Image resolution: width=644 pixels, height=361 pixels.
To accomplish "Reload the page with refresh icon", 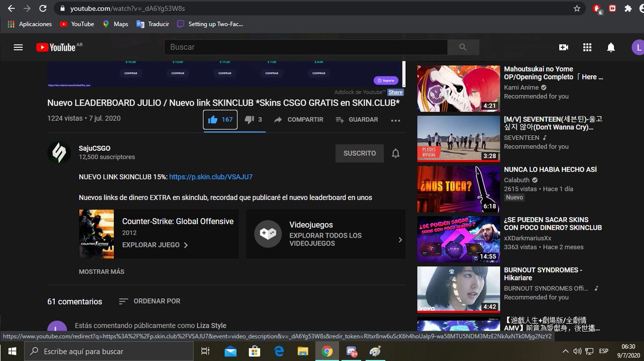I will point(43,9).
